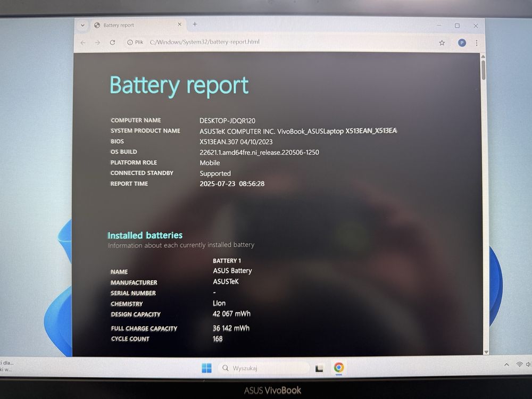The image size is (532, 399).
Task: Click the Wyszukaj taskbar search box
Action: click(x=264, y=368)
